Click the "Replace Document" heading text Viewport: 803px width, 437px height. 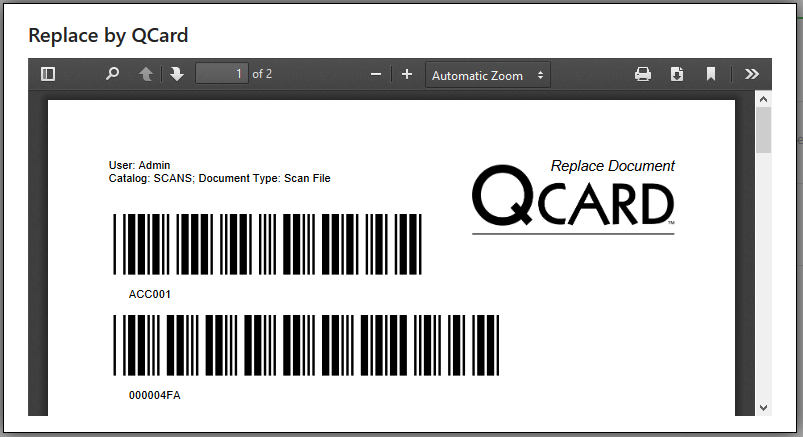(612, 166)
